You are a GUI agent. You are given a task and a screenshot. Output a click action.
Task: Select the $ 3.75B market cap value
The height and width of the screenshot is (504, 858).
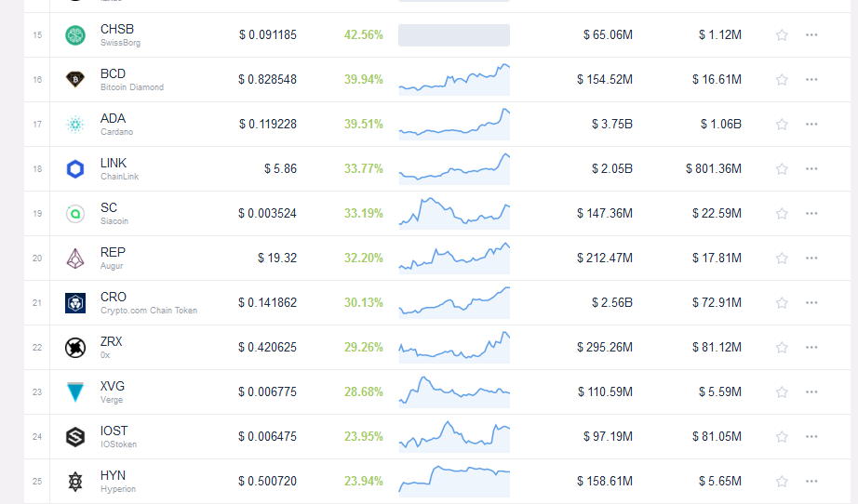point(611,125)
